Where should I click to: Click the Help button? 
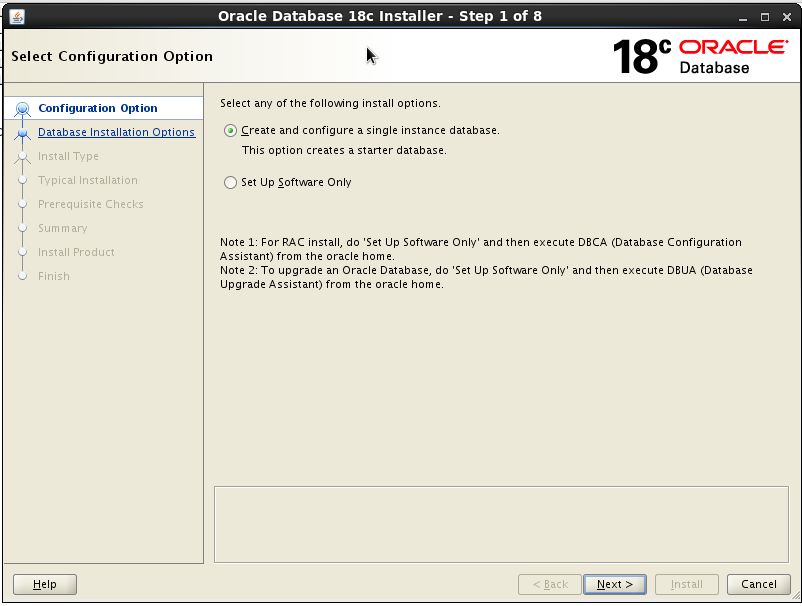click(x=45, y=584)
